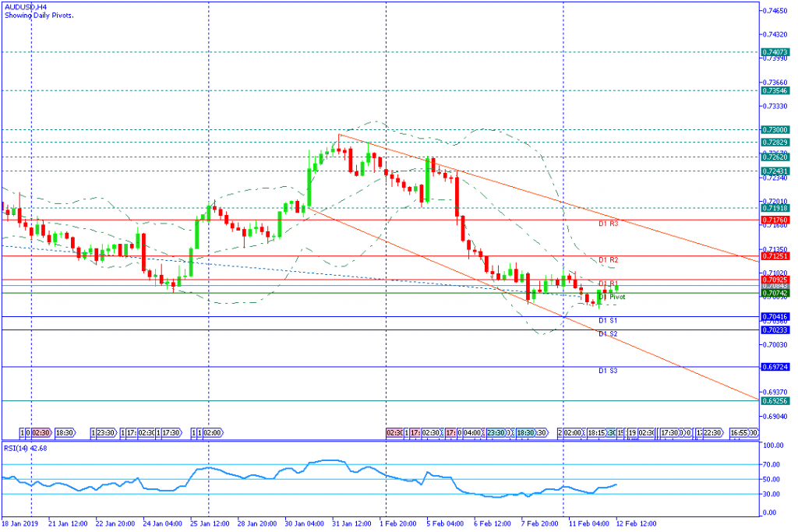Click the 0.69724 blue price tag
Viewport: 798px width, 532px height.
coord(775,367)
